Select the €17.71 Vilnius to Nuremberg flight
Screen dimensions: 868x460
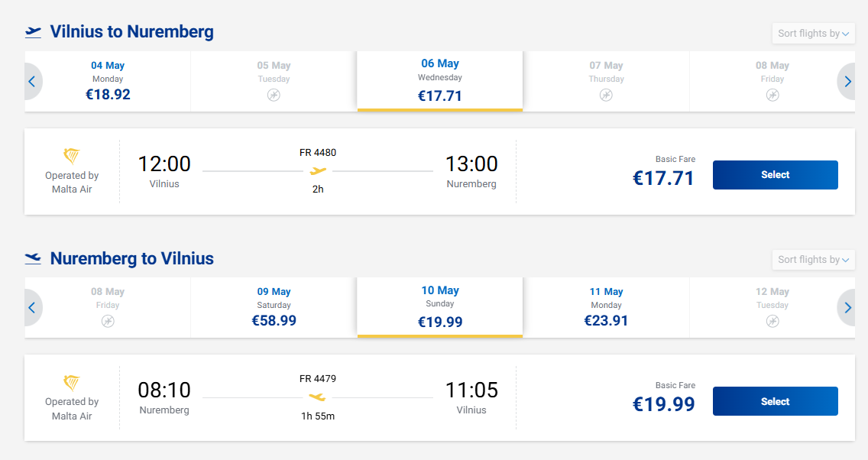coord(775,175)
